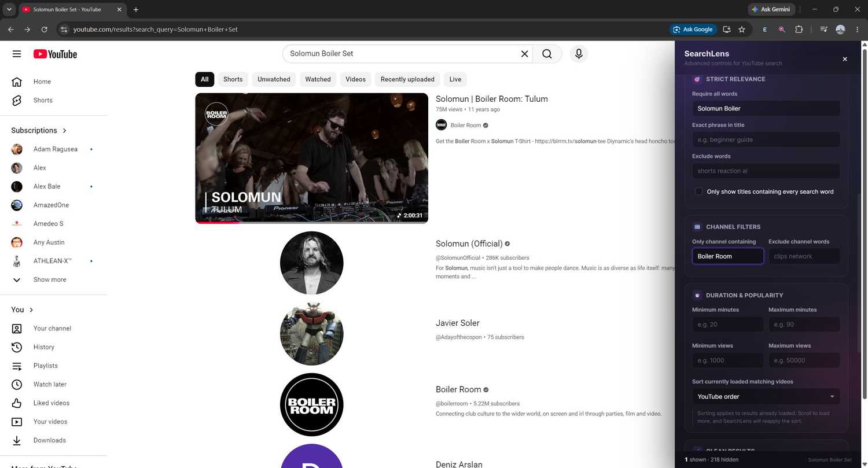Viewport: 868px width, 468px height.
Task: Open a new browser tab
Action: tap(136, 10)
